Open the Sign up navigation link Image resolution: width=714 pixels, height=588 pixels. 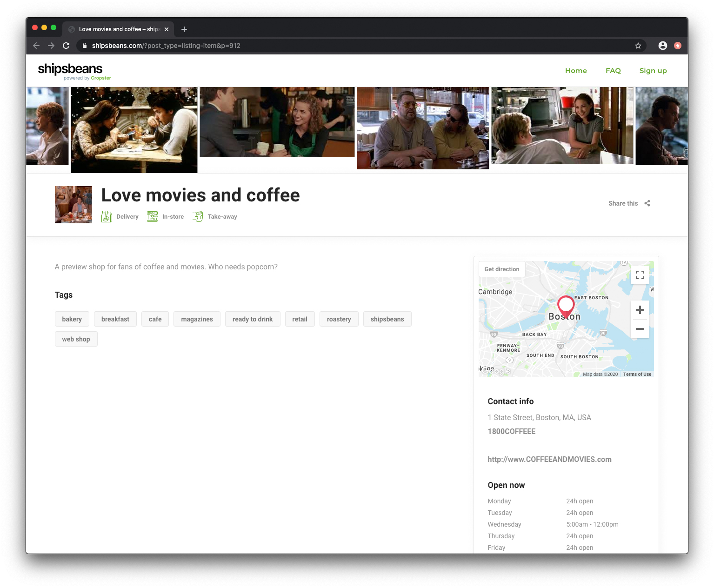coord(653,71)
